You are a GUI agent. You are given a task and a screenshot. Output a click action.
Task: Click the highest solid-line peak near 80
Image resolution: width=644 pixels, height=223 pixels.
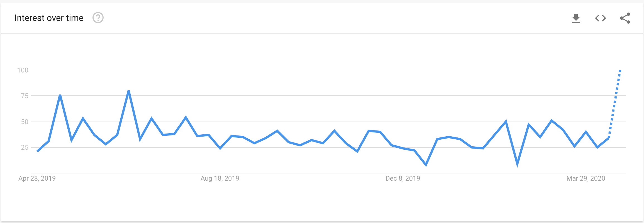click(128, 91)
